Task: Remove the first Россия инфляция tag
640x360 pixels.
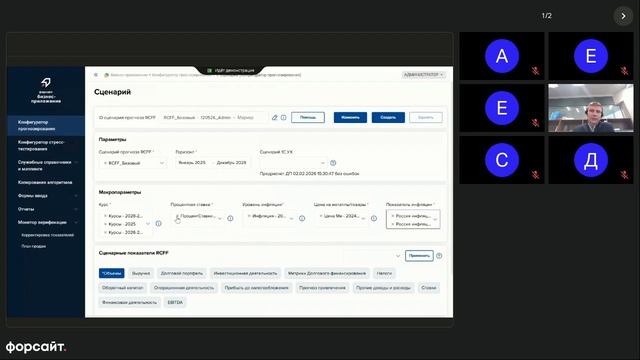Action: (393, 216)
